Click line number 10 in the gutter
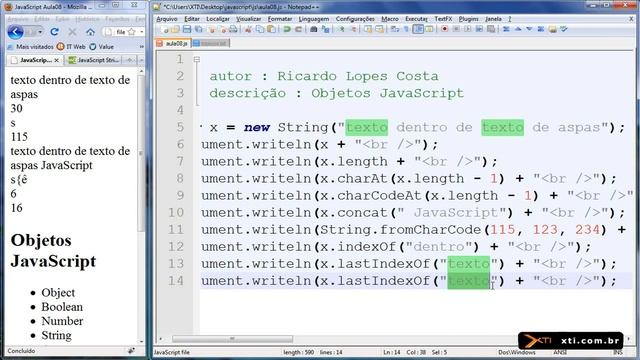The height and width of the screenshot is (360, 640). 176,213
